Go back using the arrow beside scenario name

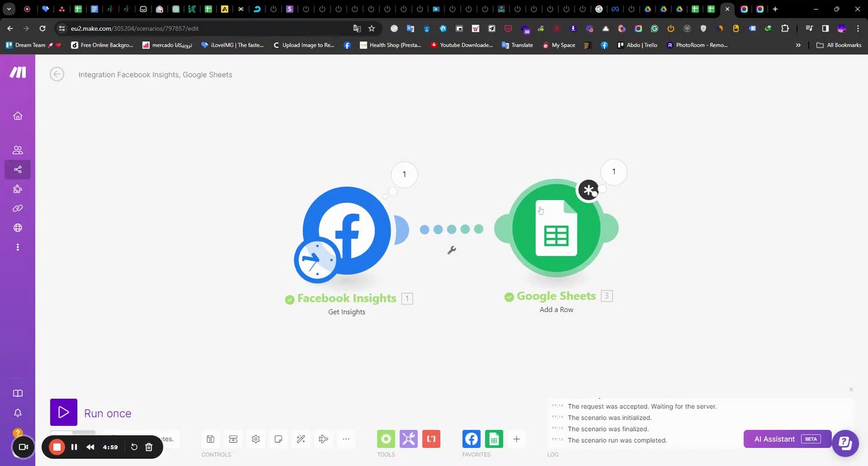[57, 74]
